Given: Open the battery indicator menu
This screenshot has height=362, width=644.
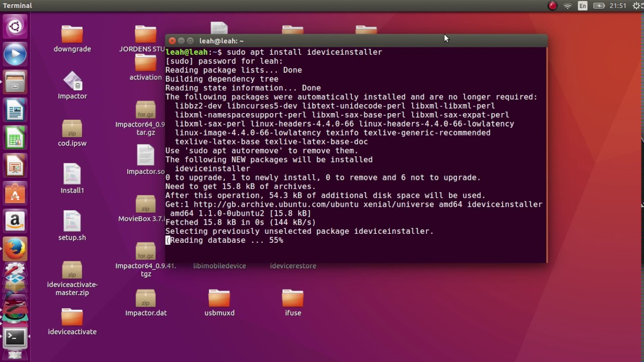Looking at the screenshot, I should 599,6.
